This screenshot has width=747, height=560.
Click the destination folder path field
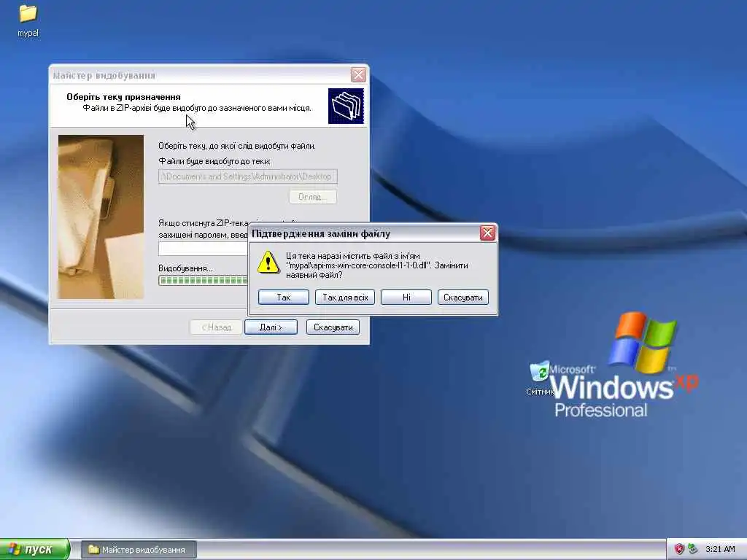pyautogui.click(x=248, y=176)
